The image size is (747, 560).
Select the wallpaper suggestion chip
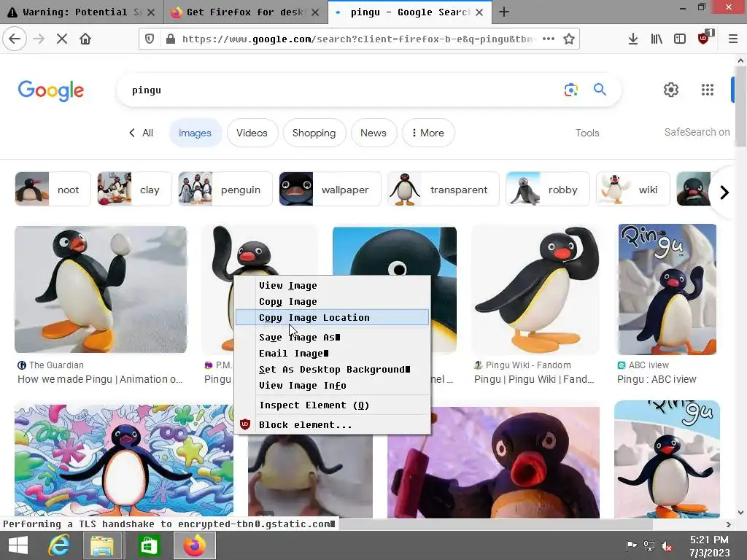pos(330,189)
